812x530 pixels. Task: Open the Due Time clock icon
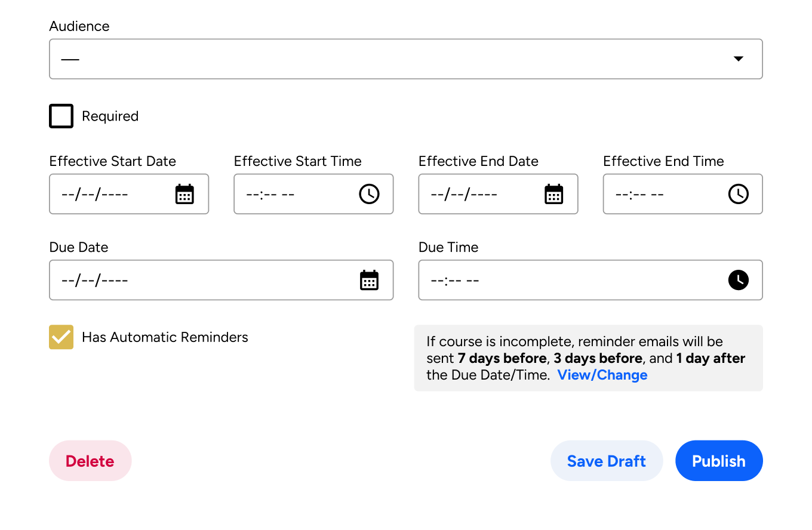coord(739,280)
